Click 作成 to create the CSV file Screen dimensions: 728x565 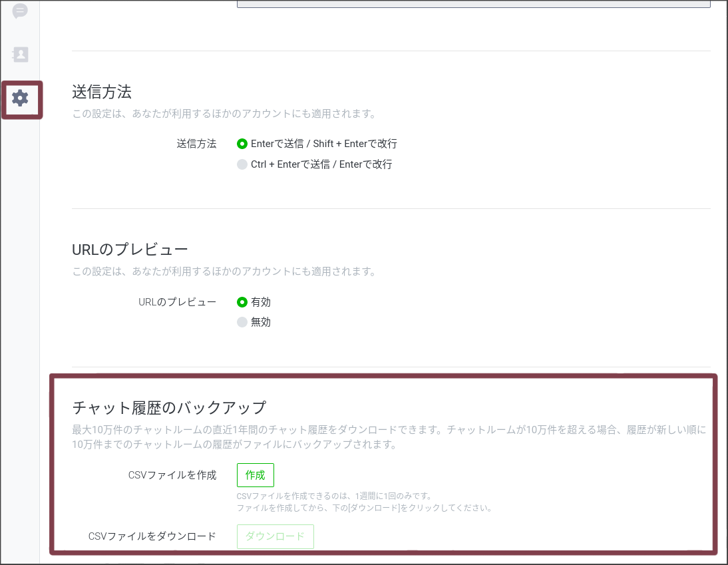[255, 474]
